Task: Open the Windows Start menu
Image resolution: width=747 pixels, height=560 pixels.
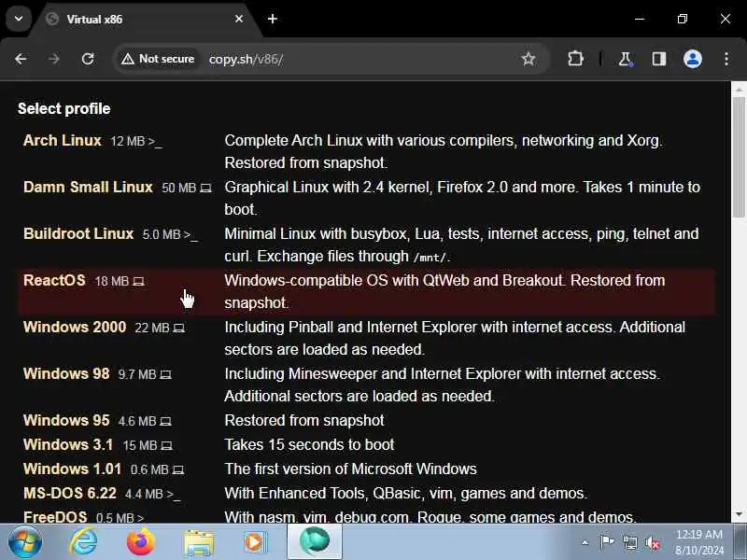Action: (25, 542)
